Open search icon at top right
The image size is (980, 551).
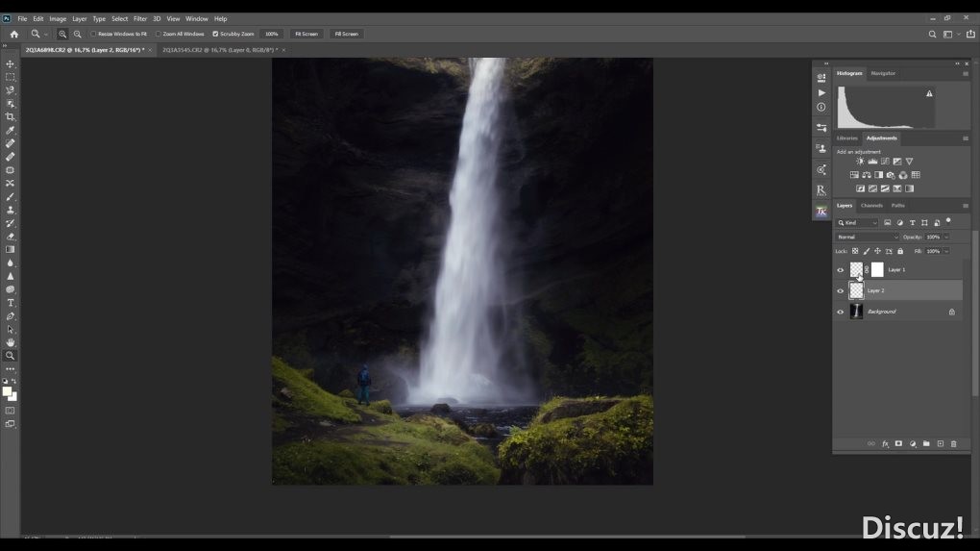click(932, 35)
